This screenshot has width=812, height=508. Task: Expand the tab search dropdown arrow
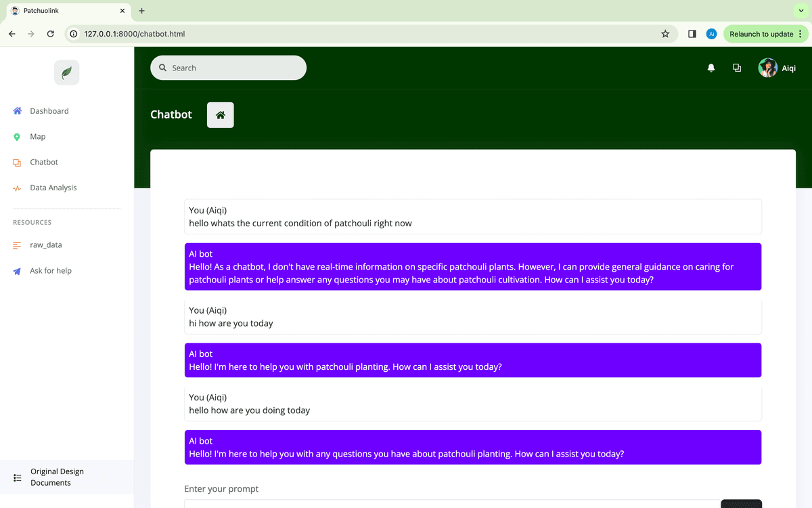coord(802,11)
